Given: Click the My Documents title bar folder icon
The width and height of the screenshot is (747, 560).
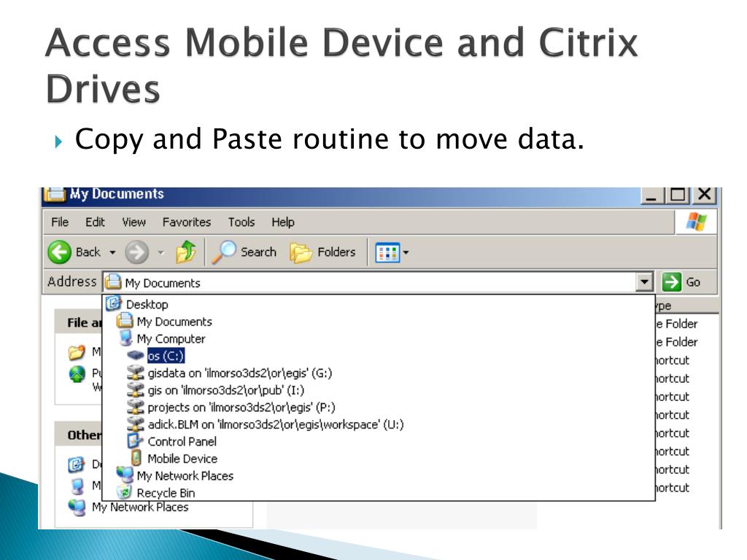Looking at the screenshot, I should (55, 194).
